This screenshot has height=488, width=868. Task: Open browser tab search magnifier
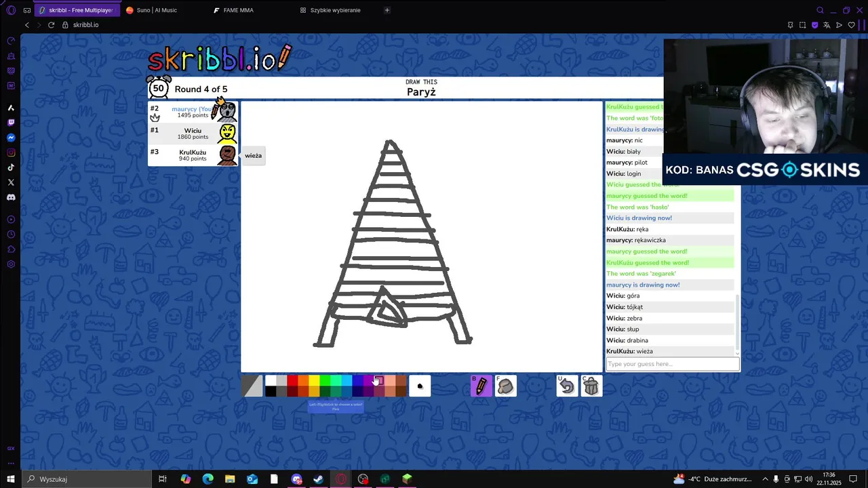pyautogui.click(x=820, y=10)
